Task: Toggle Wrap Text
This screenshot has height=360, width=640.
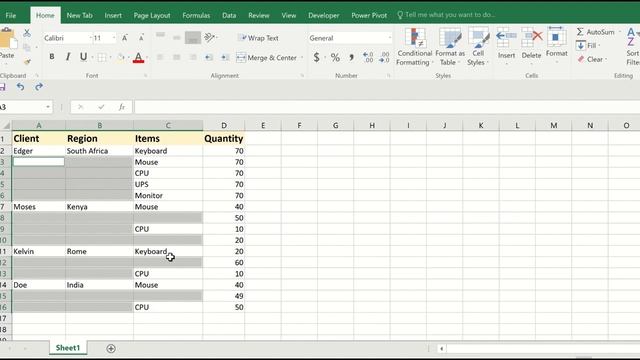Action: click(x=258, y=38)
